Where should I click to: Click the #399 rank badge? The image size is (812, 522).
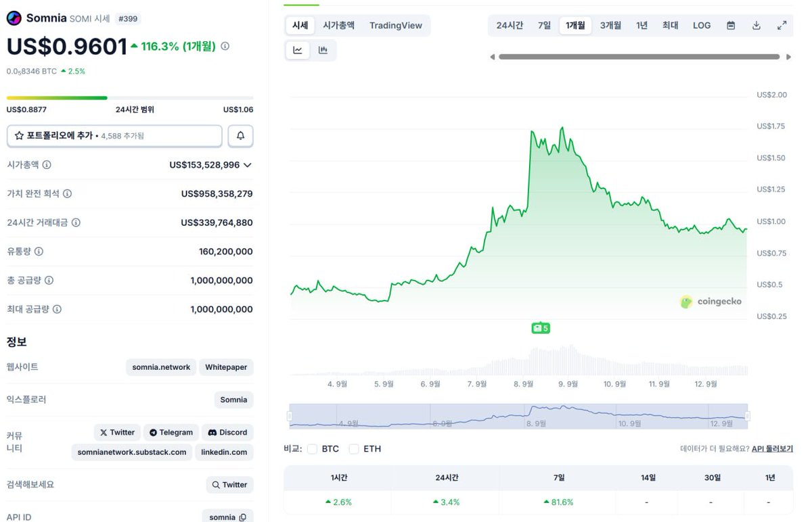tap(129, 19)
